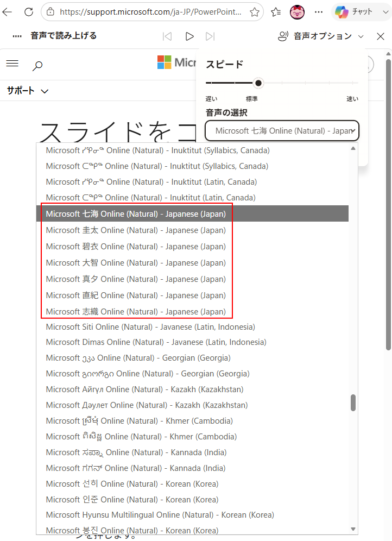Choose Microsoft 碧衣 Japanese voice
Image resolution: width=392 pixels, height=541 pixels.
192,247
